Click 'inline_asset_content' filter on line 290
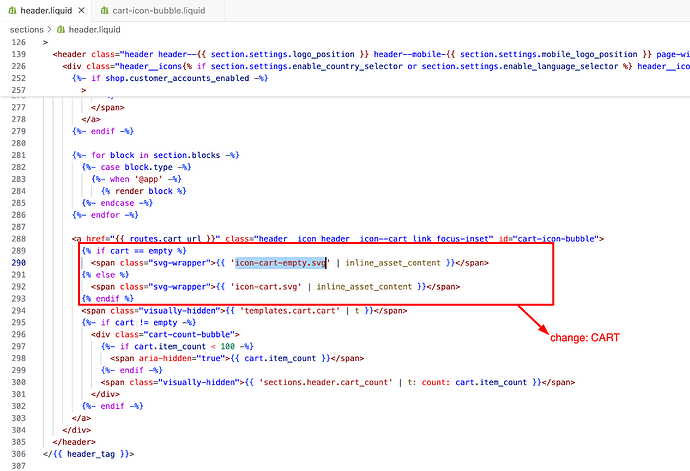This screenshot has width=690, height=471. pos(393,263)
